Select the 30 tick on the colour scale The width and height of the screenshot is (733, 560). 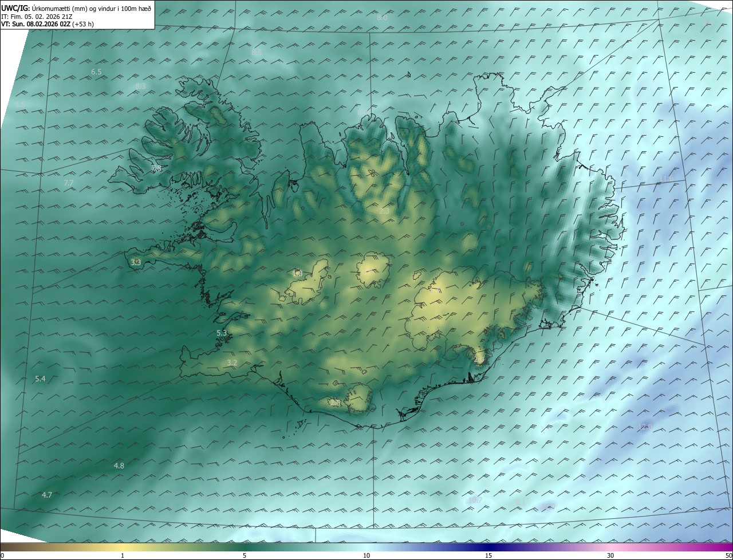tap(610, 556)
